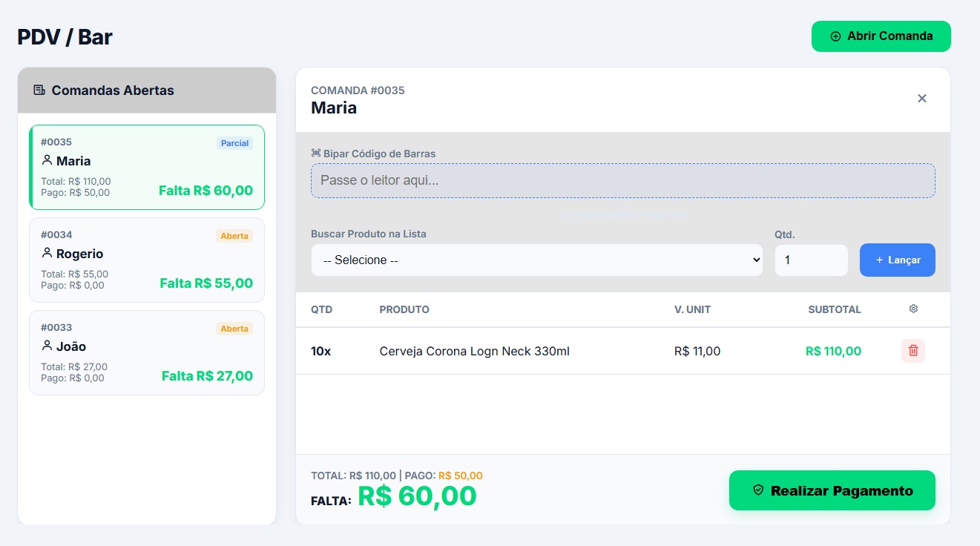This screenshot has height=546, width=980.
Task: Delete the Cerveja Corona item with trash icon
Action: tap(912, 350)
